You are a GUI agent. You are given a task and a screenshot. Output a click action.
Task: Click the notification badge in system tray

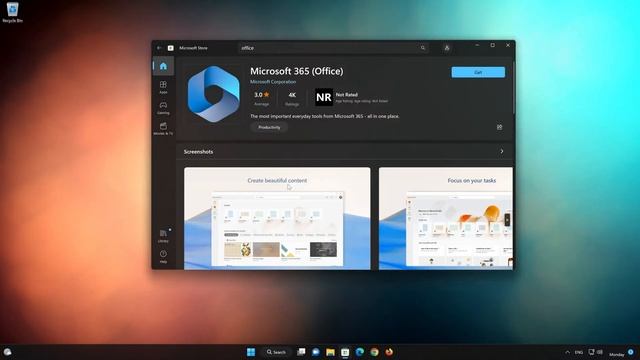coord(631,351)
